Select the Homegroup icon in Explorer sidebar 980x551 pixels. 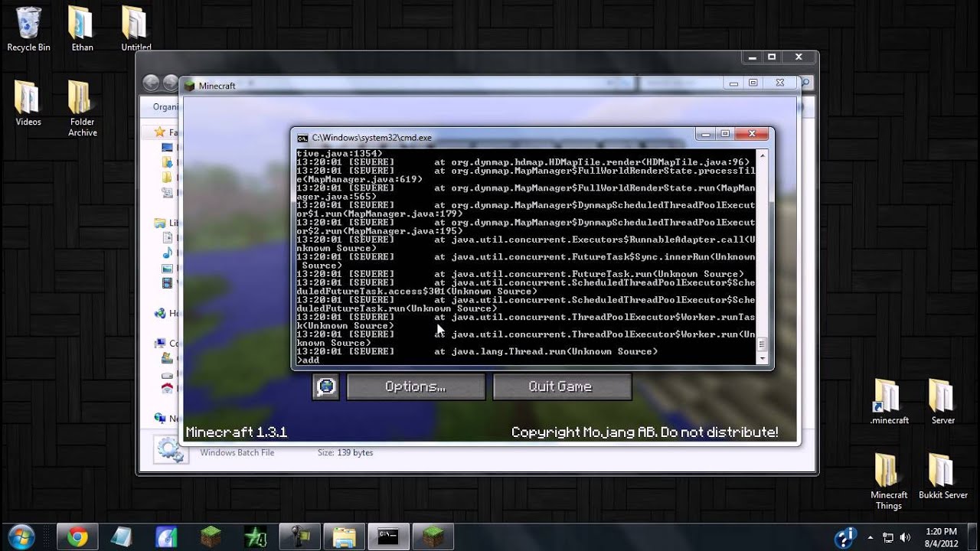pos(160,313)
